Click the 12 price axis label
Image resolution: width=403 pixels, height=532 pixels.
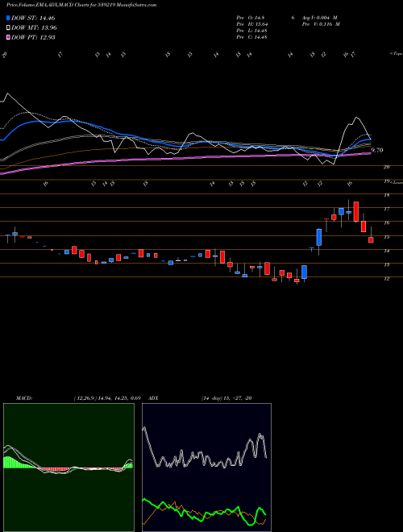tap(386, 279)
